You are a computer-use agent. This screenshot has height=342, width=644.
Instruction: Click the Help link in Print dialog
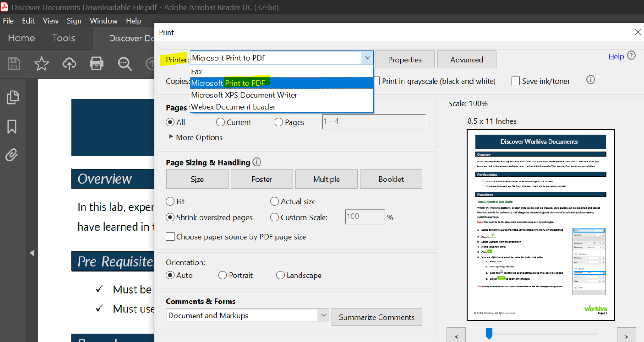tap(616, 56)
